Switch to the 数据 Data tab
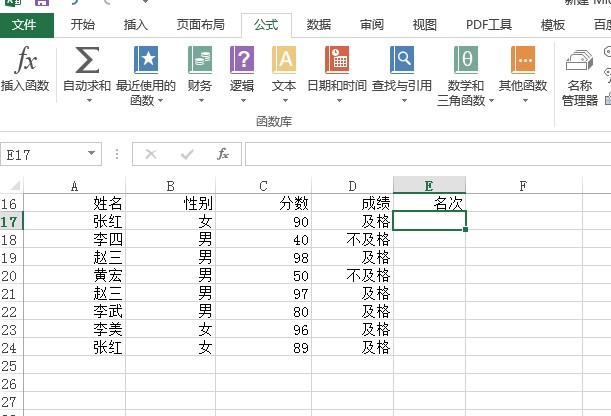The image size is (611, 416). click(x=319, y=25)
